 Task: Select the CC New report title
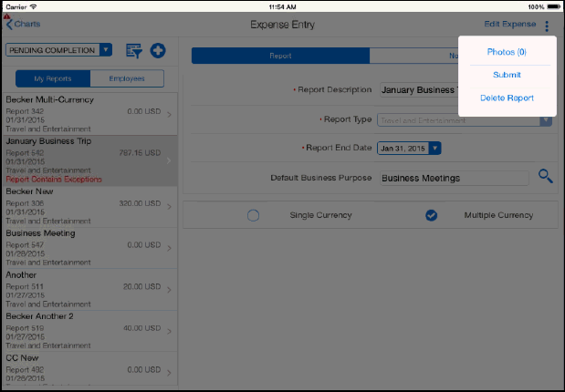22,357
